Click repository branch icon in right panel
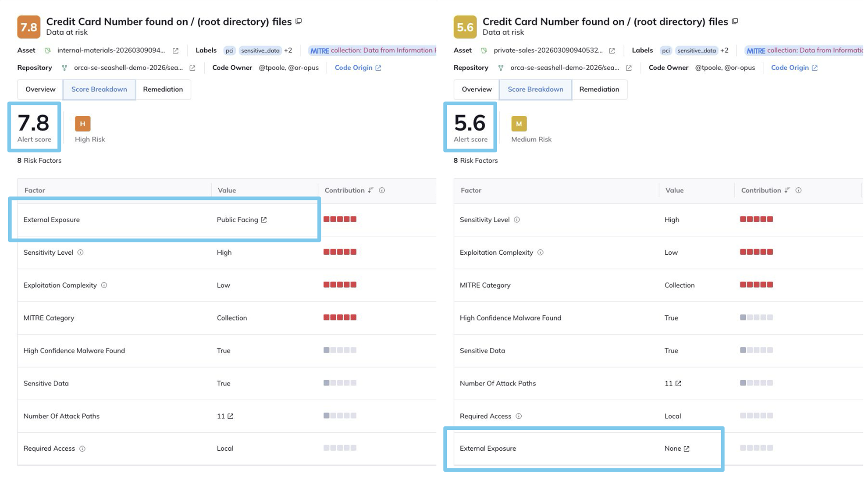The height and width of the screenshot is (488, 868). [x=501, y=68]
